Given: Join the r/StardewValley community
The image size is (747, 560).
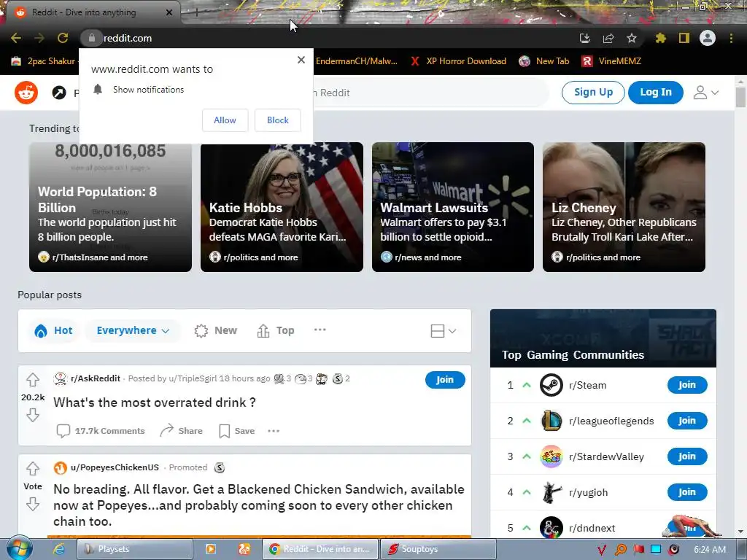Looking at the screenshot, I should (x=687, y=456).
